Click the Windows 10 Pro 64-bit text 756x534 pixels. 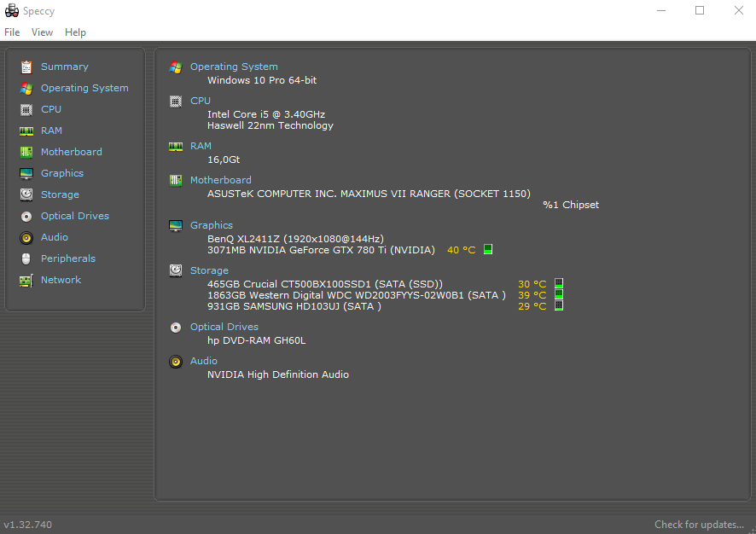(x=262, y=80)
